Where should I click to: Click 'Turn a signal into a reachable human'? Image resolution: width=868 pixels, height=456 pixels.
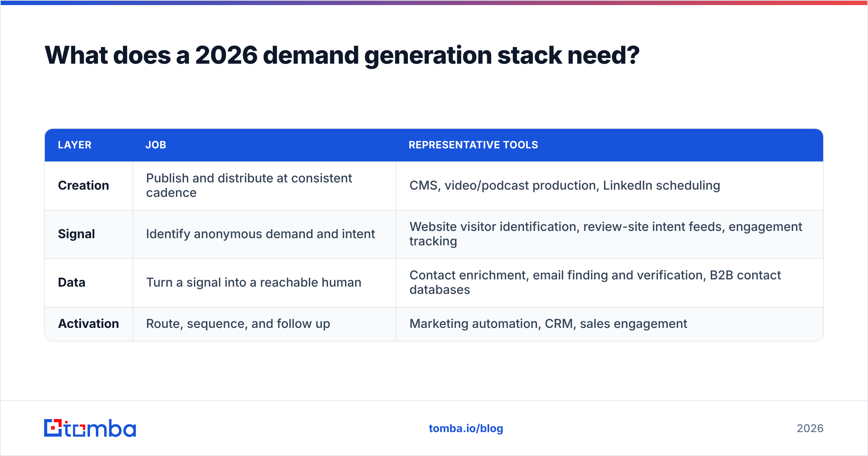(254, 283)
